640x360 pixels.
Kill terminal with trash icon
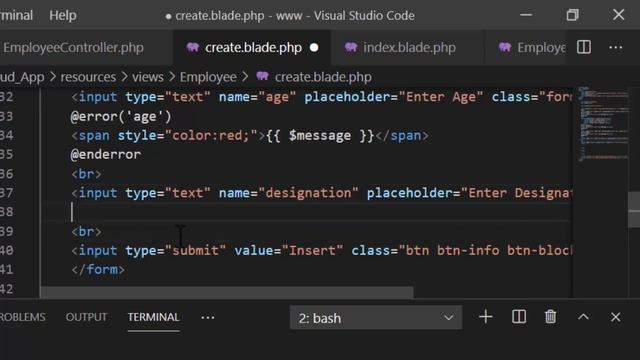[551, 317]
